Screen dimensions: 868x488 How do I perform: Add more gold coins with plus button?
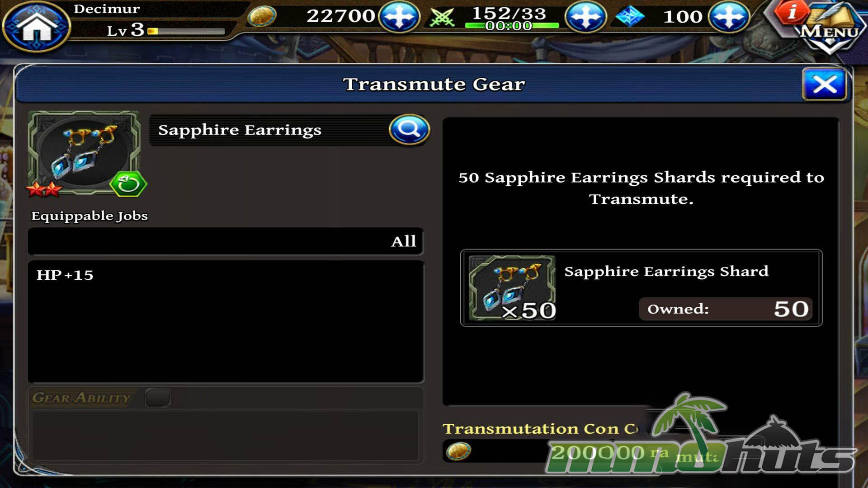click(399, 17)
